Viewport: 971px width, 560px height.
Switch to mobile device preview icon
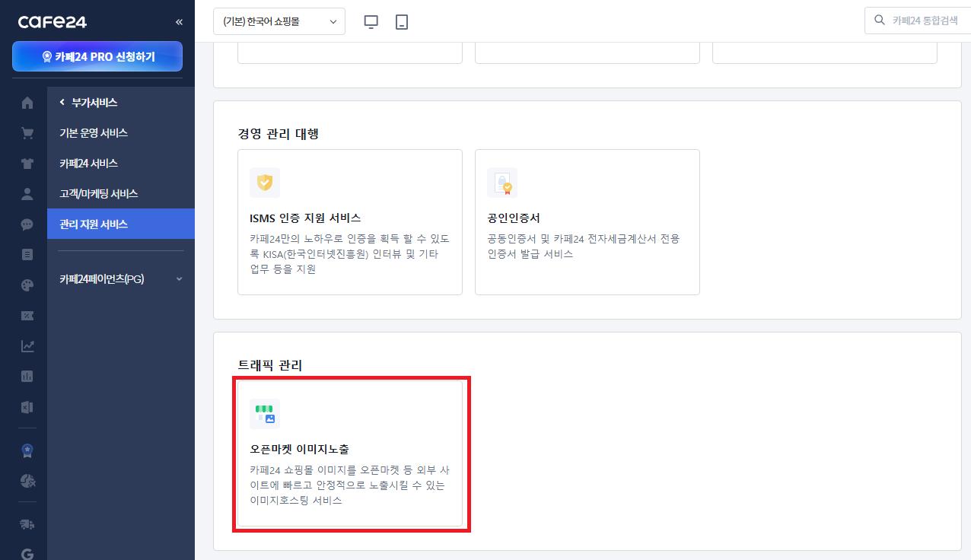(x=402, y=22)
